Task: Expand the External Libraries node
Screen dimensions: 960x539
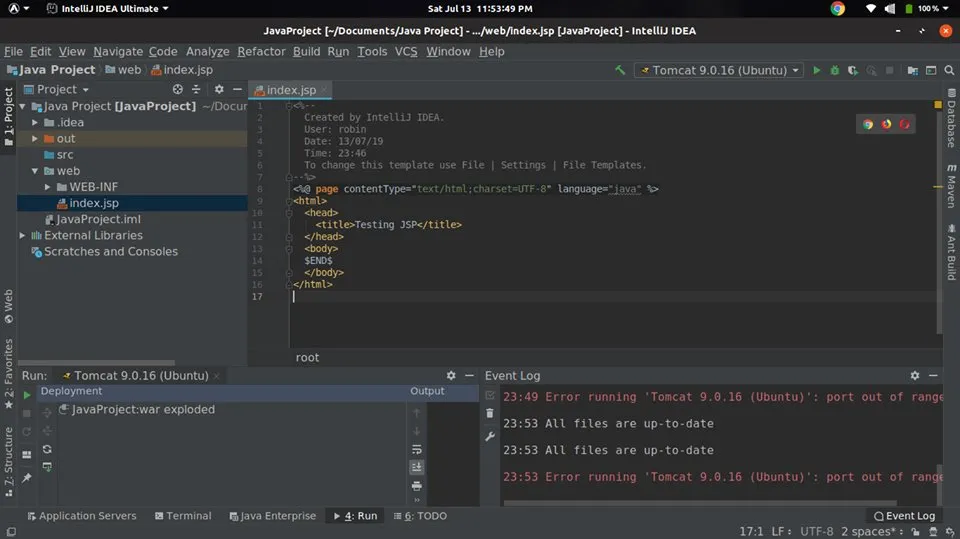Action: click(23, 236)
